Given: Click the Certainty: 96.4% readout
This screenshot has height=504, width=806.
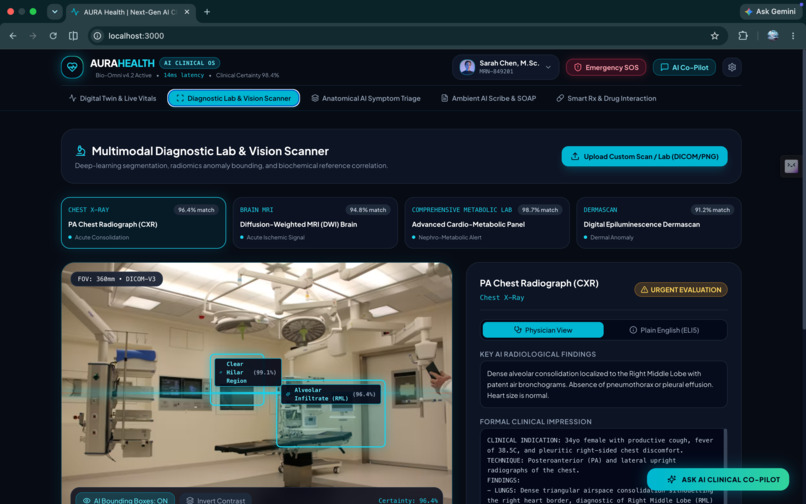Looking at the screenshot, I should click(408, 500).
